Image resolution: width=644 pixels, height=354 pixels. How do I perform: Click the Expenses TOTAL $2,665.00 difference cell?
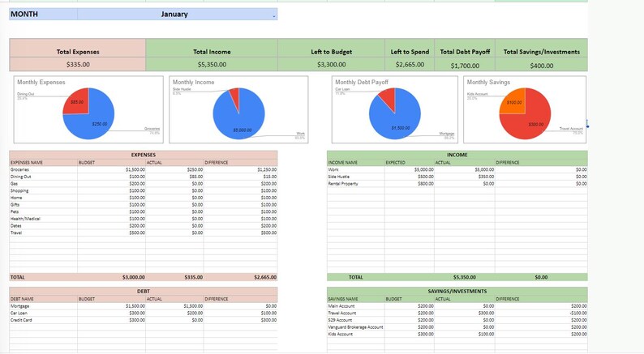(x=240, y=277)
